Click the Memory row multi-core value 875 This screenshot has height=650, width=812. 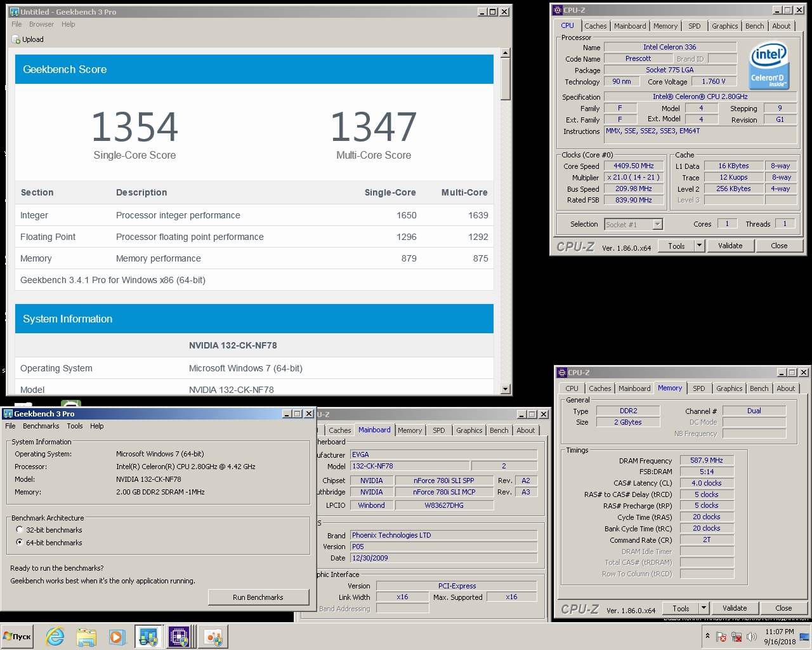click(480, 258)
